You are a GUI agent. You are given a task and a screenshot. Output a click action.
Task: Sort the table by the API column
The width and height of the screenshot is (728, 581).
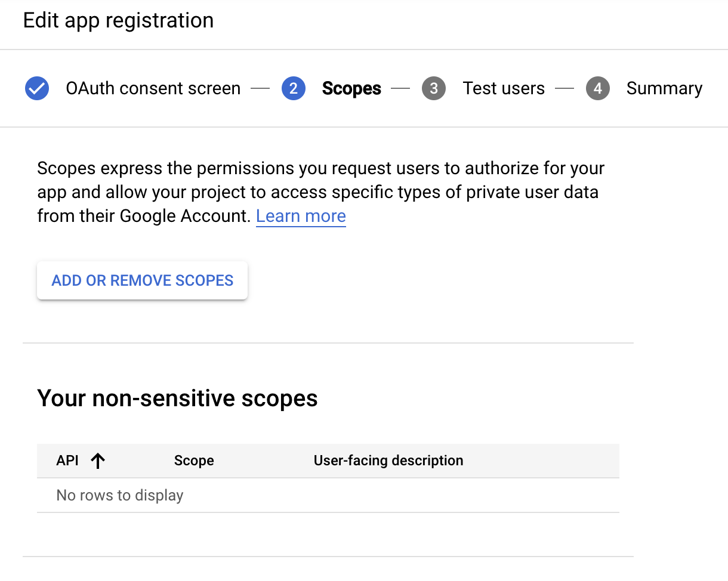[x=67, y=460]
